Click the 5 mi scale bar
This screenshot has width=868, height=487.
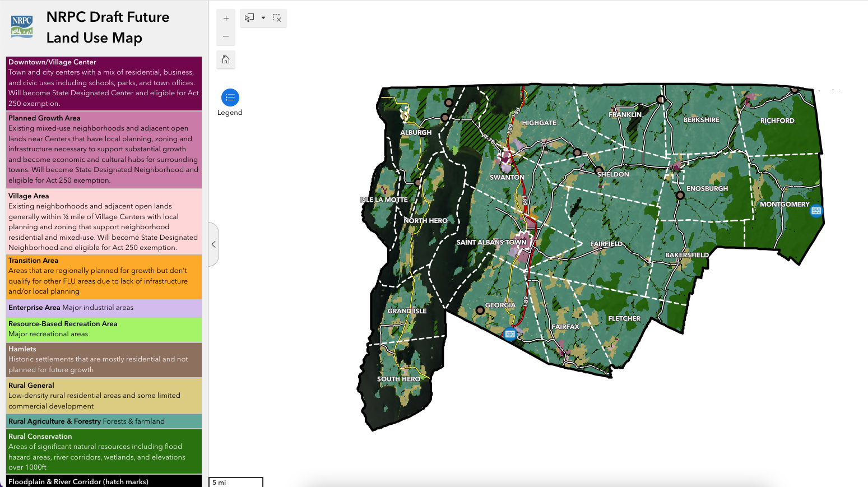coord(235,482)
